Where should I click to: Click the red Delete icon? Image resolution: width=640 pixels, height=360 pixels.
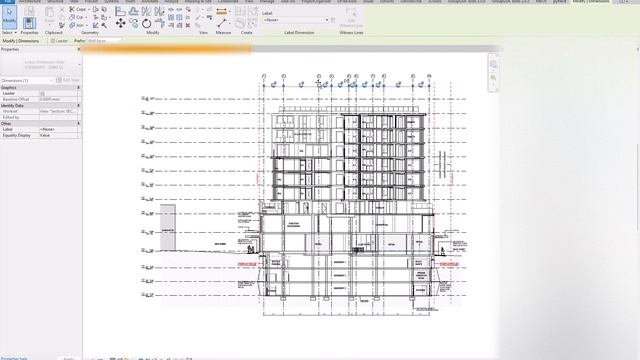click(x=188, y=25)
